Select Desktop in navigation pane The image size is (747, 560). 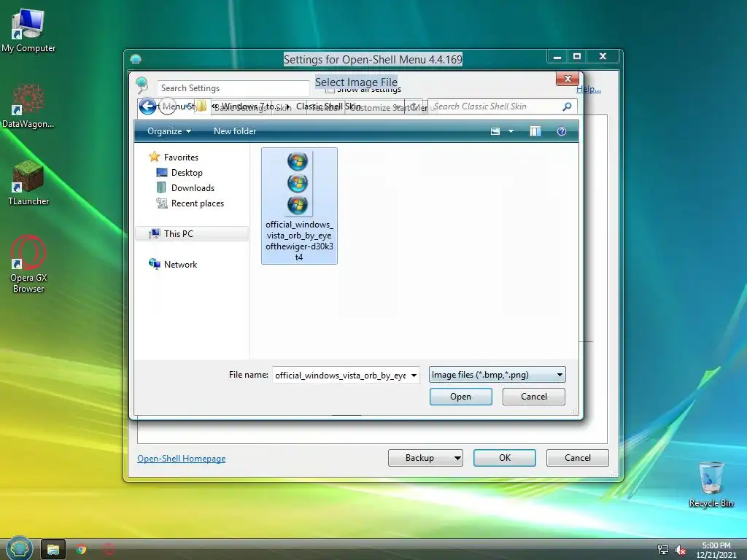click(x=187, y=172)
